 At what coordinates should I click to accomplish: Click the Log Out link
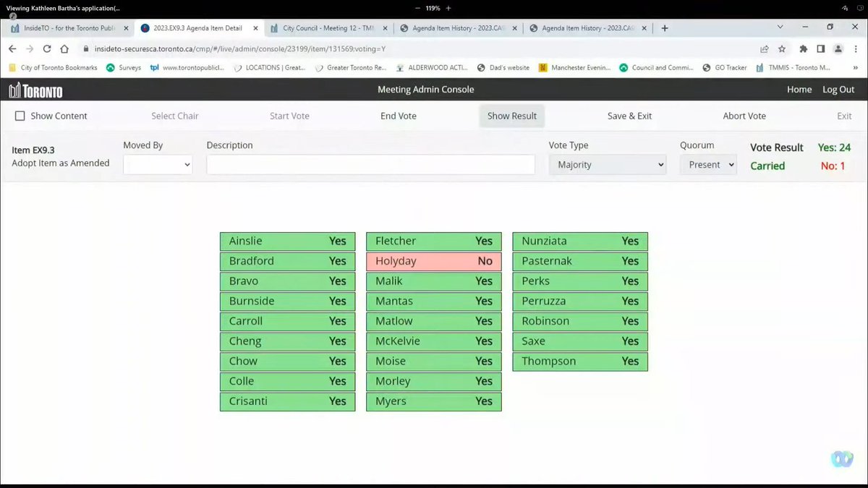[838, 90]
